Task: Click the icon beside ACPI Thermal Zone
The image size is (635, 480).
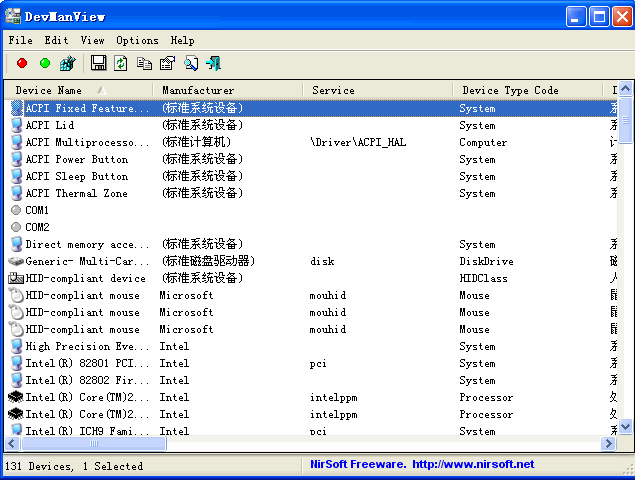Action: [16, 193]
